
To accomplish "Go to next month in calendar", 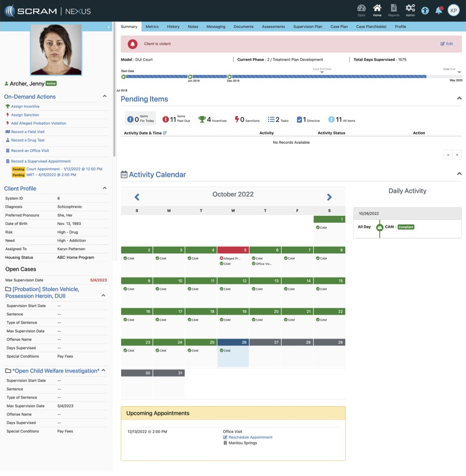I will 329,197.
